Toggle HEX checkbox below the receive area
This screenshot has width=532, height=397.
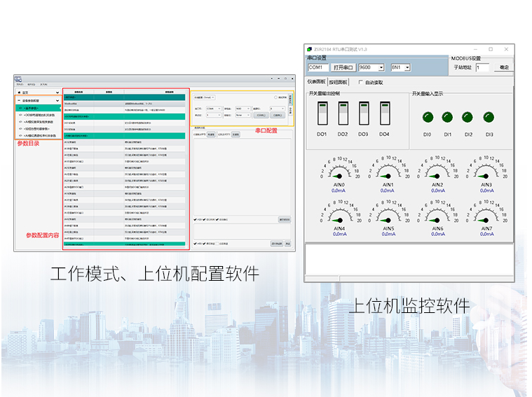(195, 220)
